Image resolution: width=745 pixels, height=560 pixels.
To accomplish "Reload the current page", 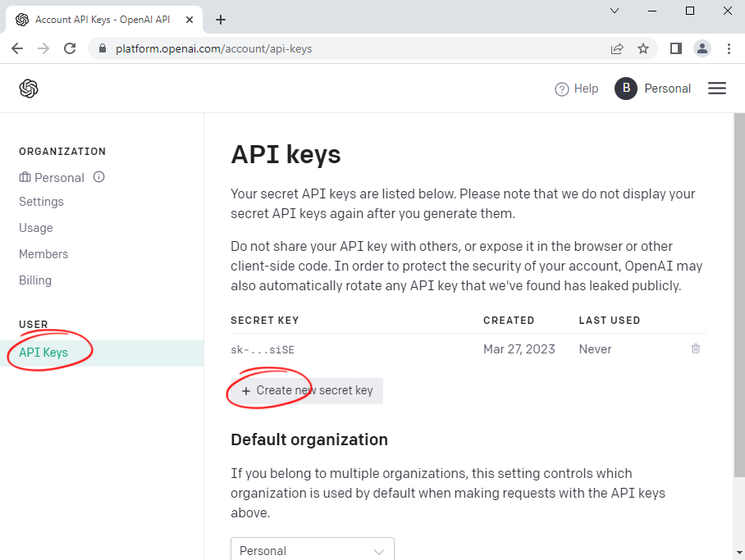I will click(70, 48).
